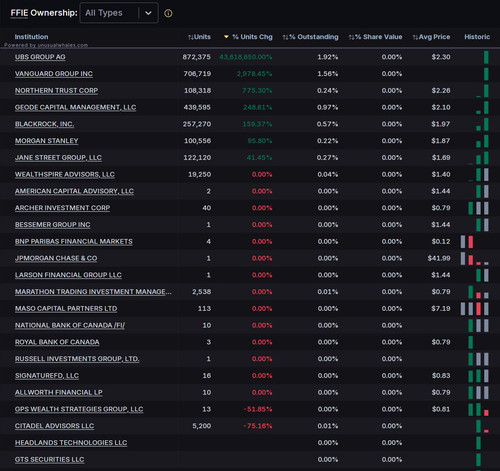The height and width of the screenshot is (471, 500).
Task: Click the FFIE ticker label
Action: tap(19, 13)
